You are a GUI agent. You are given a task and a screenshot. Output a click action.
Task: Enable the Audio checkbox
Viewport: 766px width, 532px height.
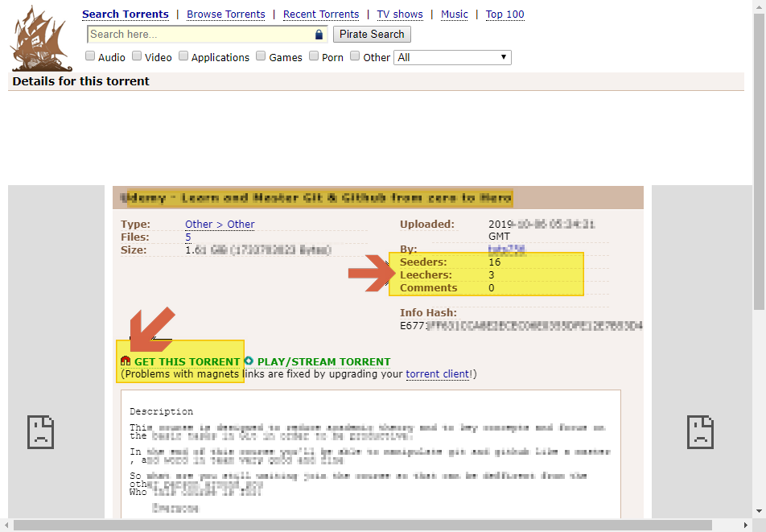pos(90,56)
